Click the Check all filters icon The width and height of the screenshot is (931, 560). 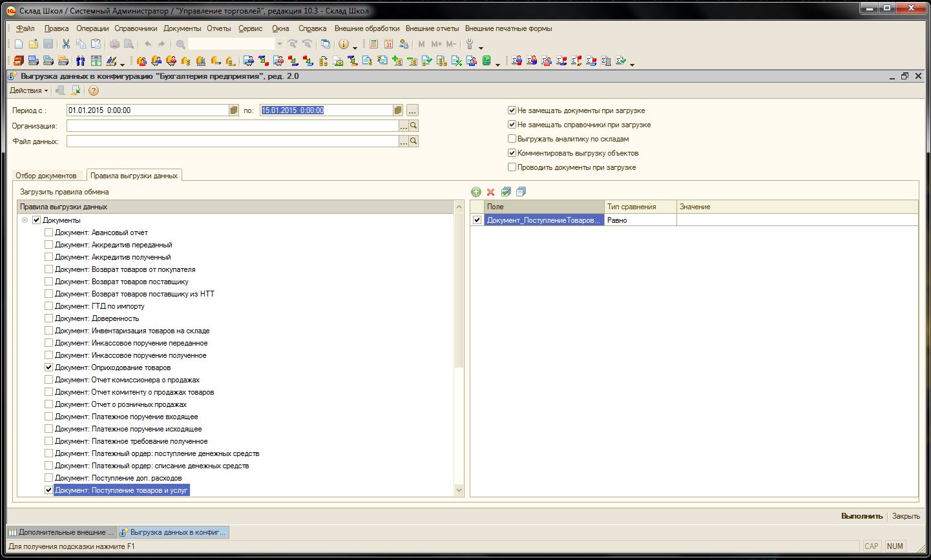pyautogui.click(x=506, y=192)
